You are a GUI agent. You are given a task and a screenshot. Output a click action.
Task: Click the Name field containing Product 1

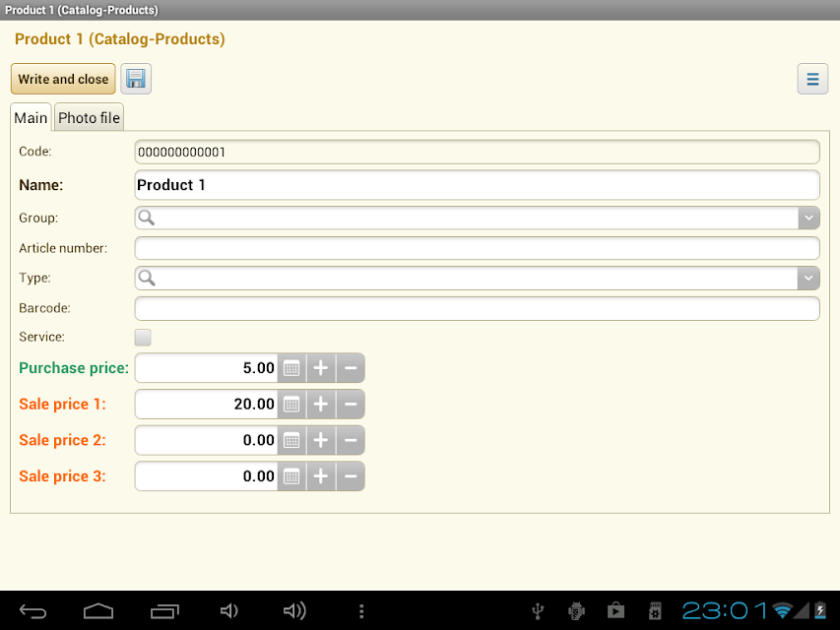477,185
